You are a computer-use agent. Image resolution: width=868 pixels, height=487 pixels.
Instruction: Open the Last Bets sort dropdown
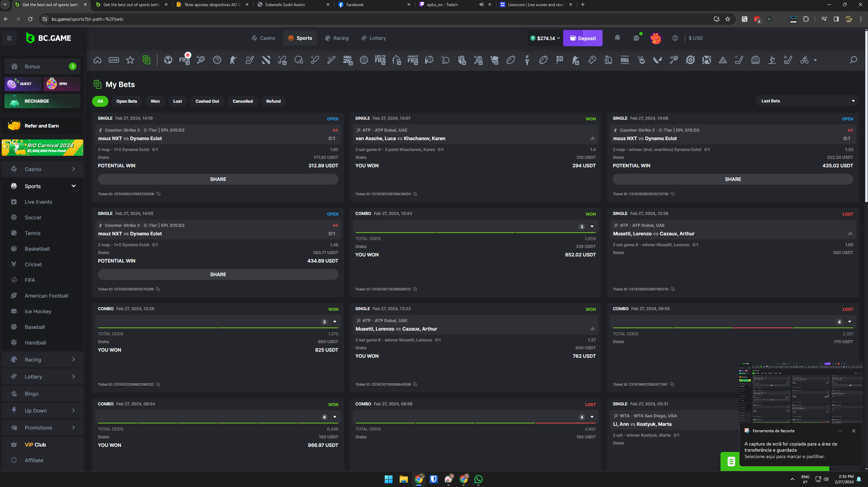pos(808,101)
